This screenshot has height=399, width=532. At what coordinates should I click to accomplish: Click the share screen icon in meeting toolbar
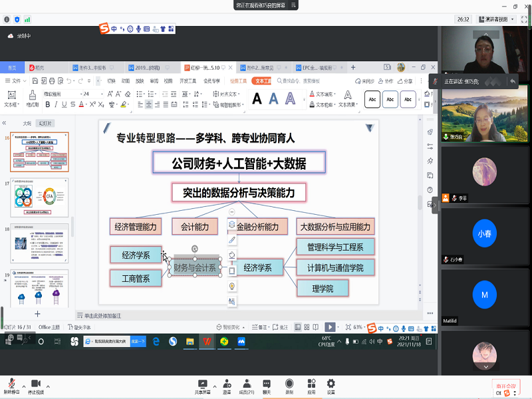[203, 384]
